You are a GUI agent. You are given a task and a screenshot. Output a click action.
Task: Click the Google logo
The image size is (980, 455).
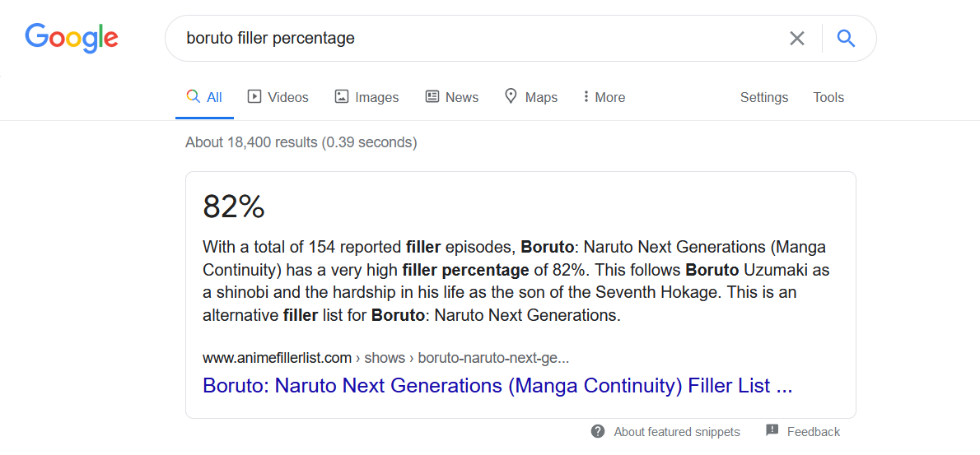coord(72,38)
